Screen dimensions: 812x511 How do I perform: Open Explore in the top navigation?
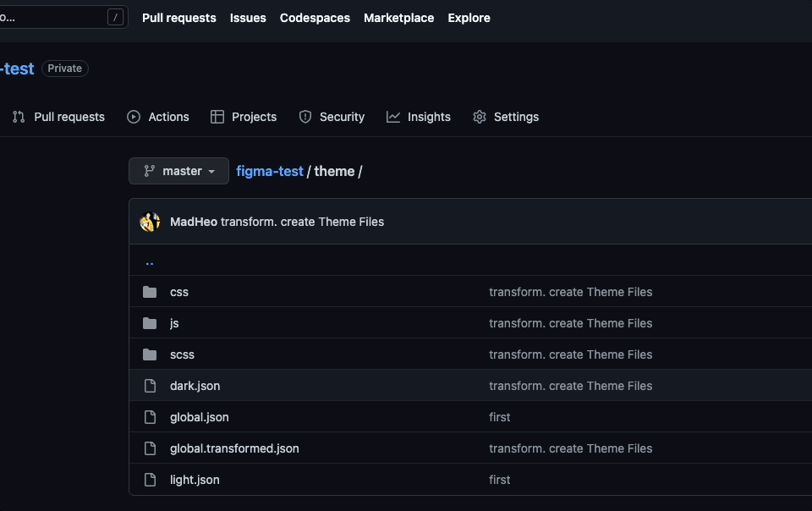pos(469,18)
